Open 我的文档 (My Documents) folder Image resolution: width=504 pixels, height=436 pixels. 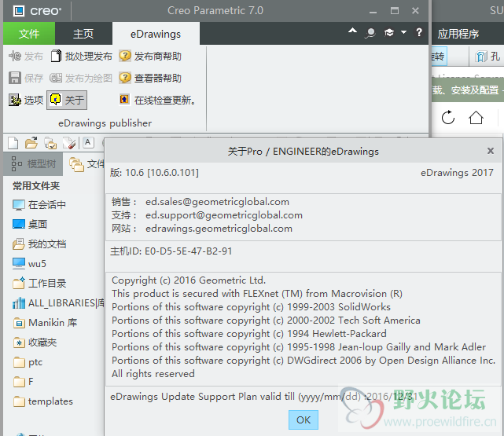click(x=39, y=244)
